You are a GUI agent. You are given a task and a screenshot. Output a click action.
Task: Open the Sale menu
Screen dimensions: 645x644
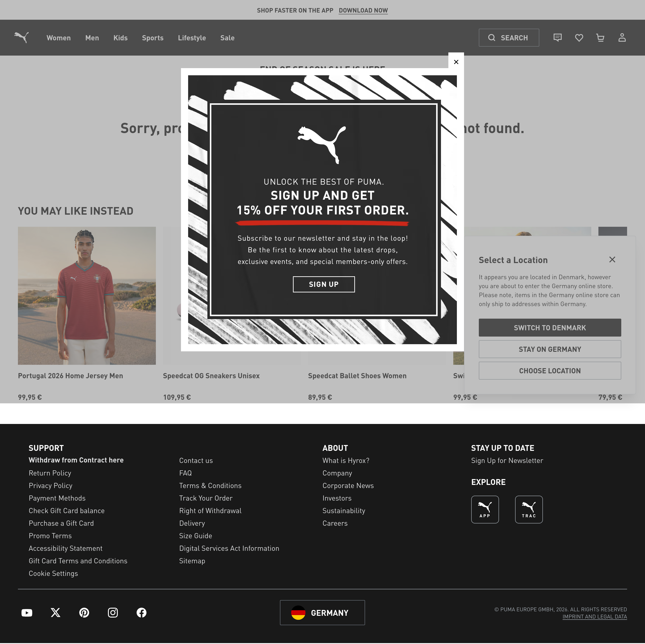point(227,38)
